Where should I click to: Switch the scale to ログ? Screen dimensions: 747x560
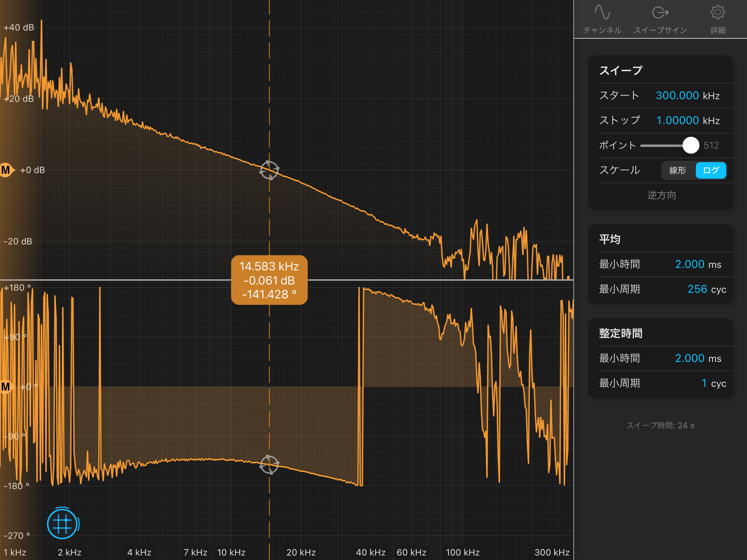(x=711, y=170)
